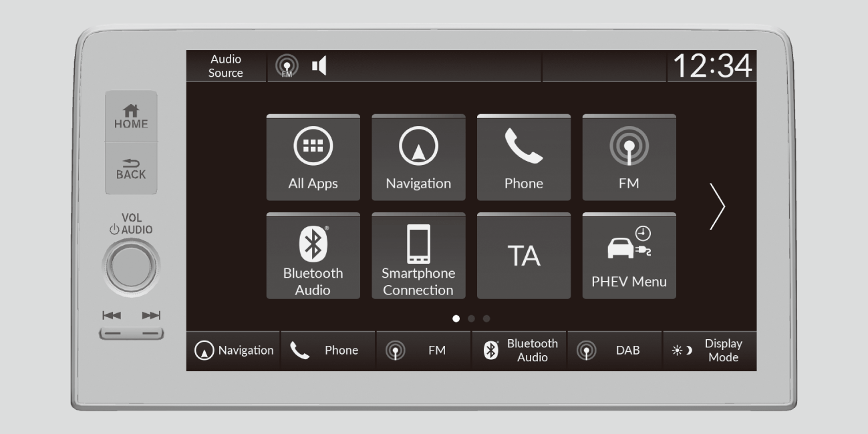Open the All Apps tile
Viewport: 868px width, 434px height.
point(313,158)
